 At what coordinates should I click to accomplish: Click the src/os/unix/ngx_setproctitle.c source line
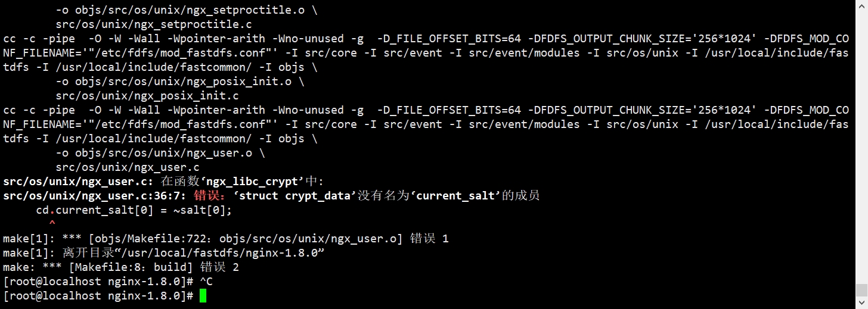tap(154, 24)
